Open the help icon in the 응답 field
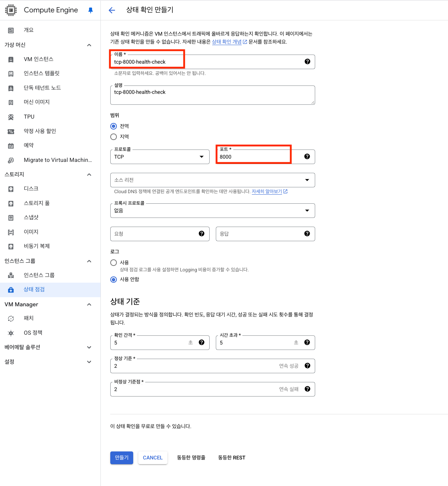 (x=307, y=234)
